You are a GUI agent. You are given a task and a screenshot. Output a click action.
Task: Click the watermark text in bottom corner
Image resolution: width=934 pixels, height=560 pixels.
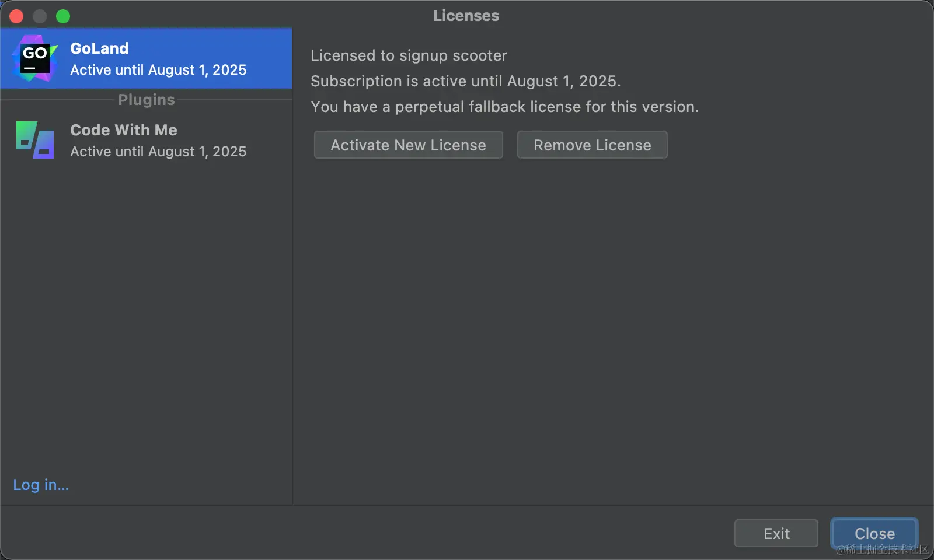(x=881, y=549)
